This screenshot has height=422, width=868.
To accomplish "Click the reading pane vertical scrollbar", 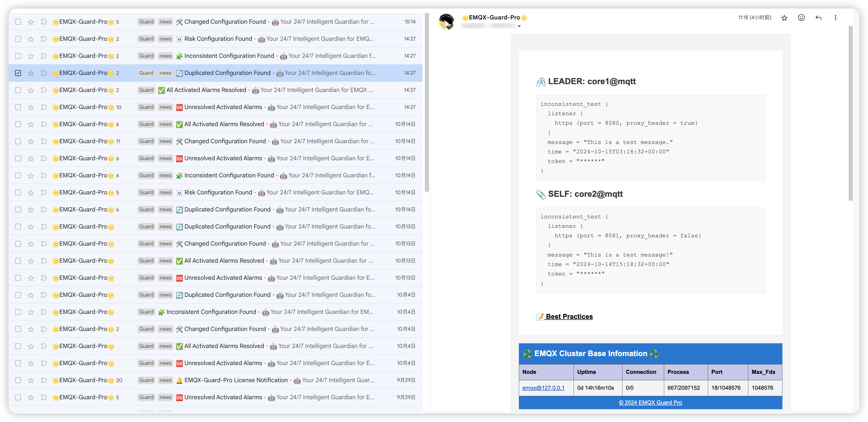I will tap(850, 113).
